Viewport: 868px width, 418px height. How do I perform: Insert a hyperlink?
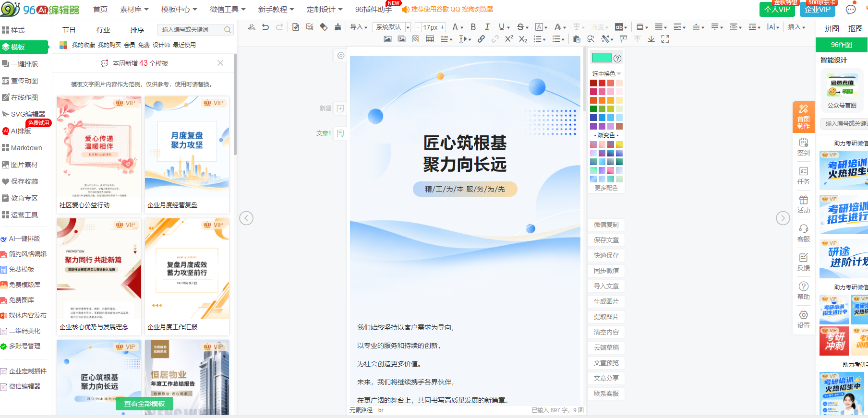[481, 39]
